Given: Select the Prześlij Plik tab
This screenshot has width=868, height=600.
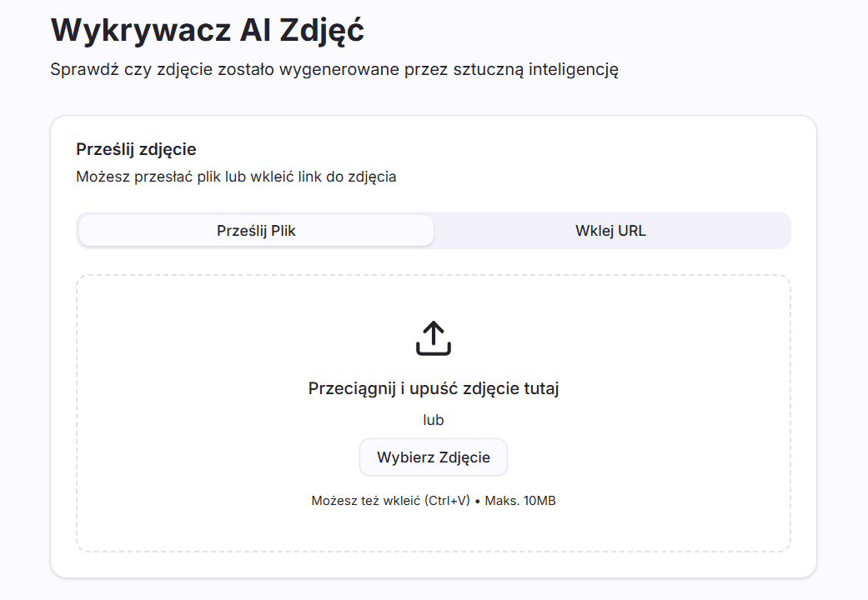Looking at the screenshot, I should (x=256, y=231).
